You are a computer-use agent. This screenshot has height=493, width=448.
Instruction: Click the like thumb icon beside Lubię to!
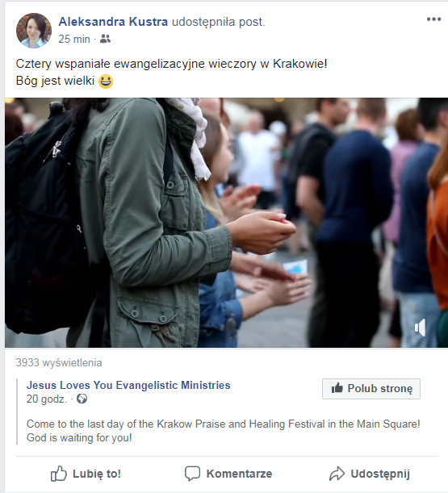coord(58,474)
